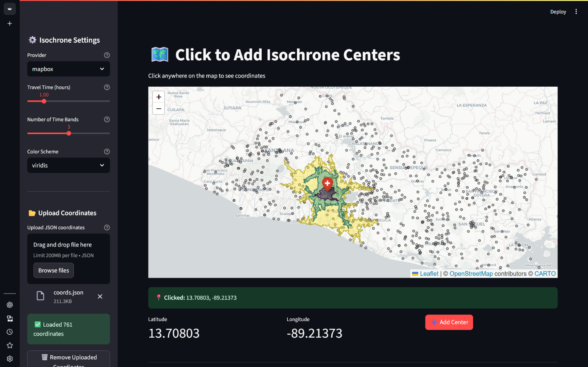588x367 pixels.
Task: Zoom out on the map
Action: (x=159, y=109)
